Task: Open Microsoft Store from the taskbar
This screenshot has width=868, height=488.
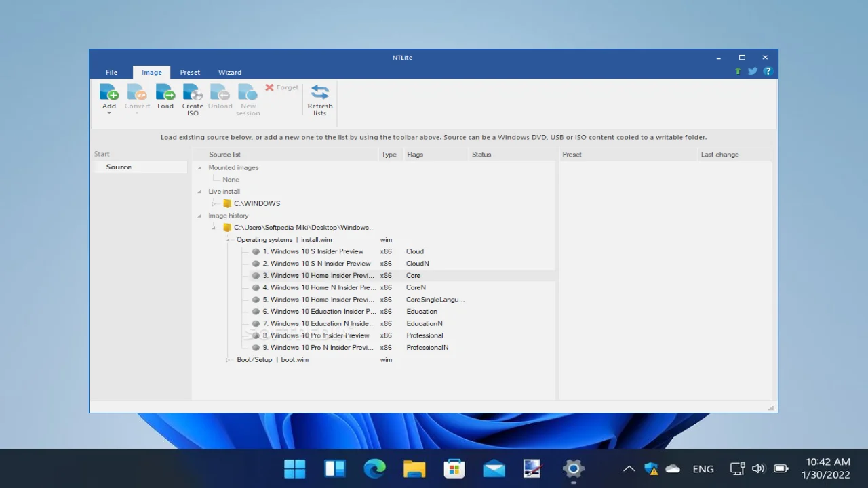Action: tap(454, 468)
